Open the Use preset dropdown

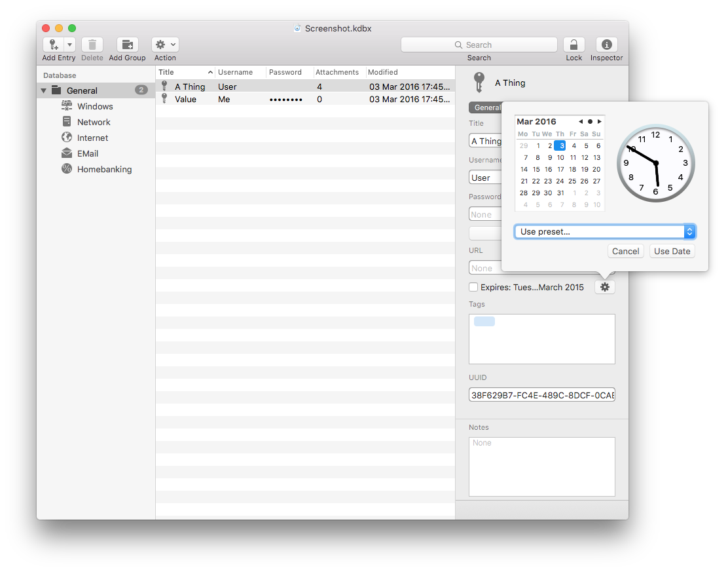[x=604, y=232]
